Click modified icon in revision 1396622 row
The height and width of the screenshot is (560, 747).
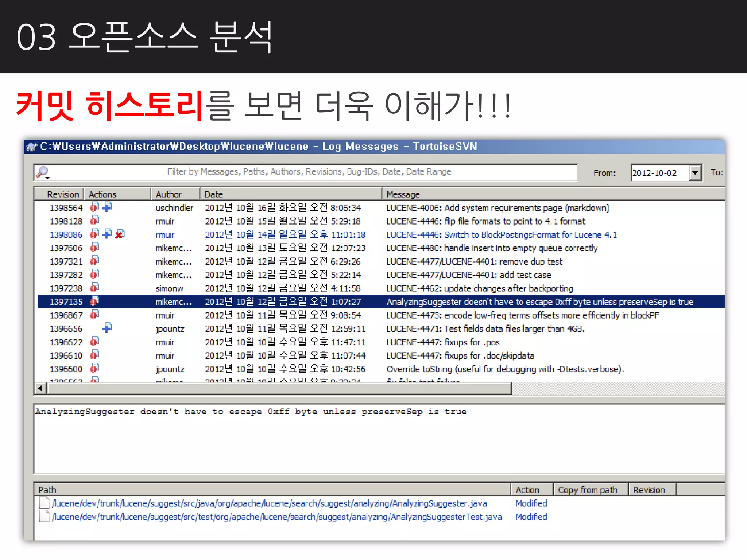[x=94, y=342]
